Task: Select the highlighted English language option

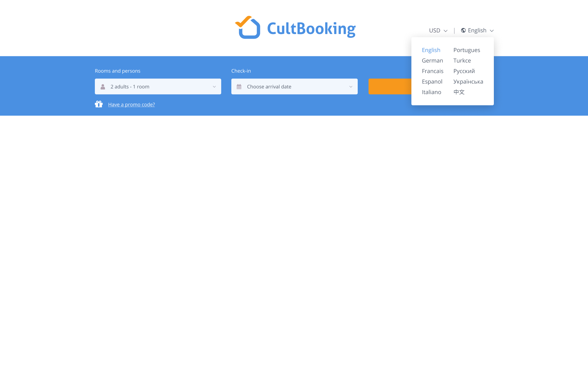Action: (x=431, y=50)
